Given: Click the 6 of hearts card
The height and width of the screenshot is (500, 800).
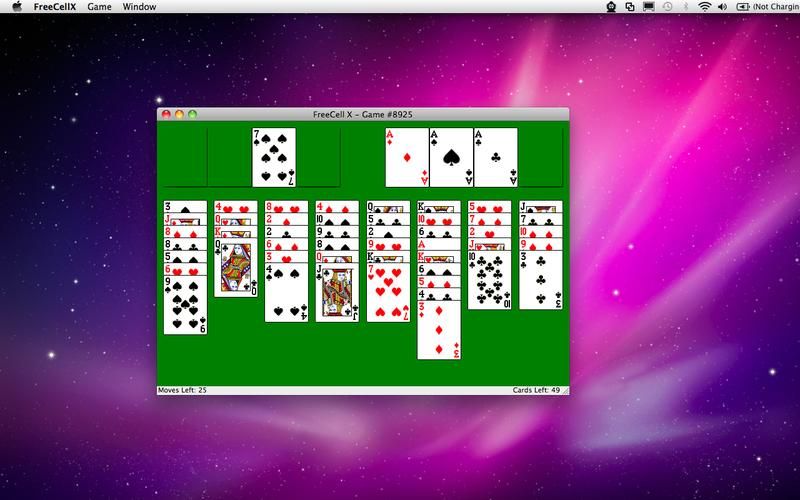Looking at the screenshot, I should click(x=185, y=269).
